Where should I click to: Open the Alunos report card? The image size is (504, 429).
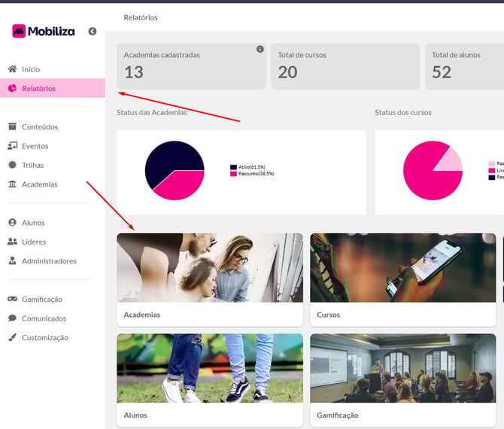coord(209,380)
